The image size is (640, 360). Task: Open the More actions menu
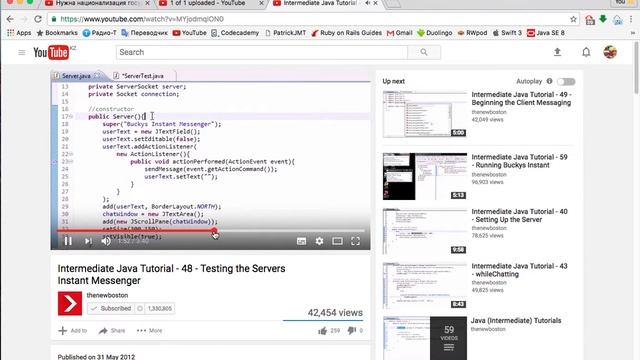click(149, 331)
